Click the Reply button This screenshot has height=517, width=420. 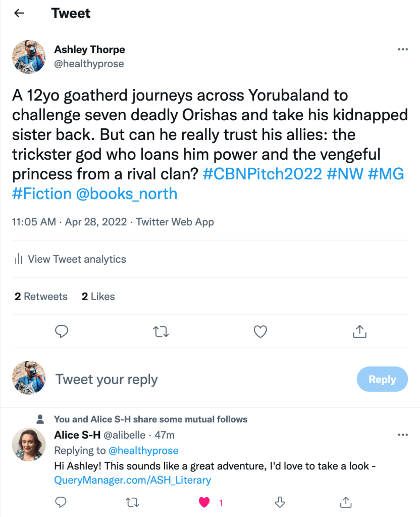point(382,380)
